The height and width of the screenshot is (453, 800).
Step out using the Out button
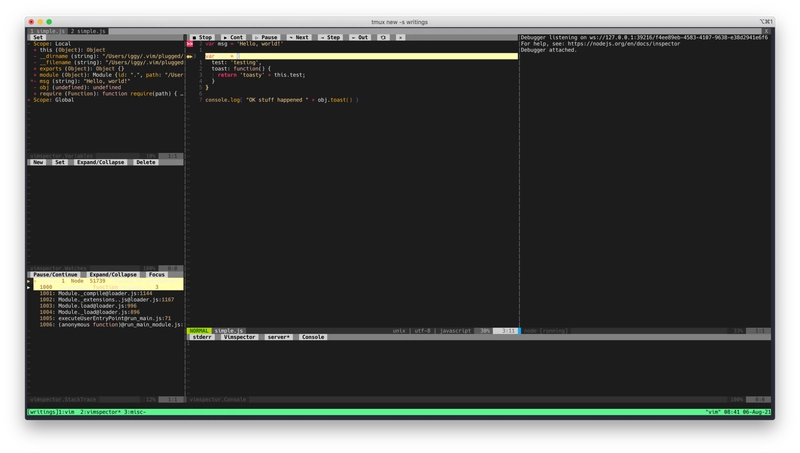coord(360,37)
